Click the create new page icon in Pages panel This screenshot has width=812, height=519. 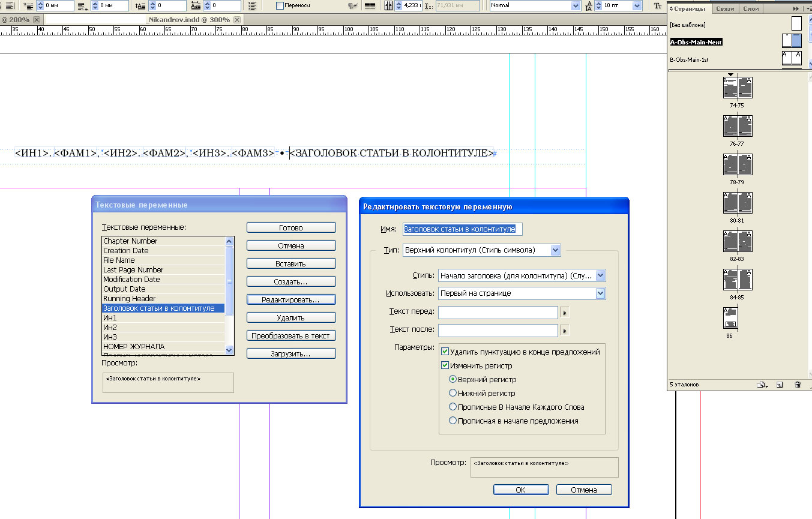(x=780, y=385)
